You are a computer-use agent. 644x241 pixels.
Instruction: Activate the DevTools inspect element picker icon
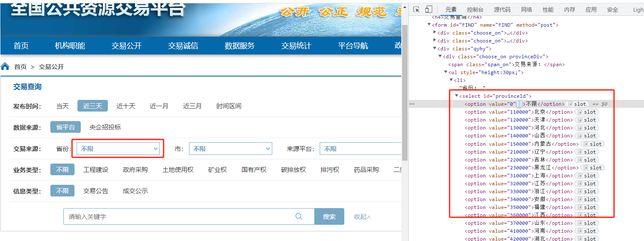416,10
